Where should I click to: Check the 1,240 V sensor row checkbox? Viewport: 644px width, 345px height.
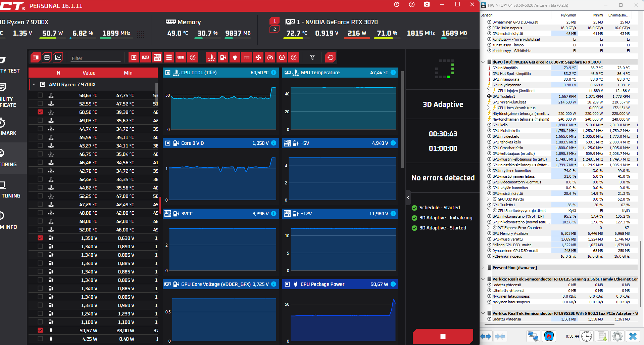pyautogui.click(x=40, y=313)
